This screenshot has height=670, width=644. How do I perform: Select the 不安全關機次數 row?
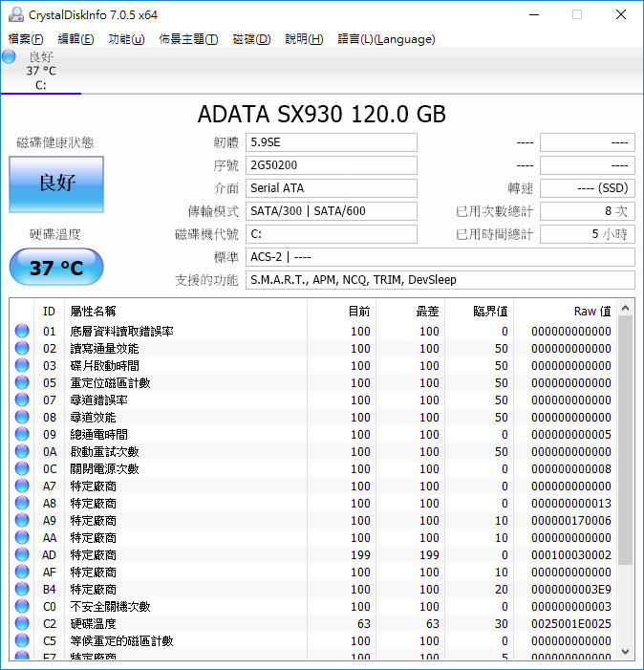(x=313, y=606)
